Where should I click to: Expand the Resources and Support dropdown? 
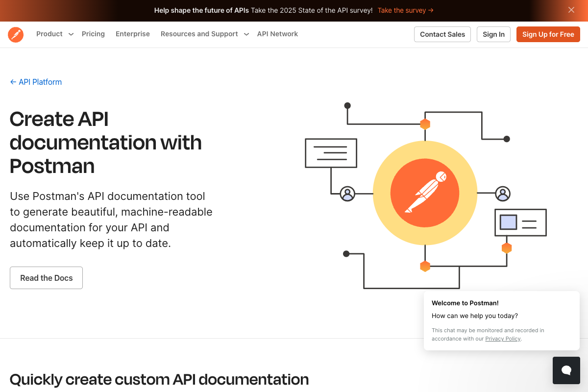point(199,34)
